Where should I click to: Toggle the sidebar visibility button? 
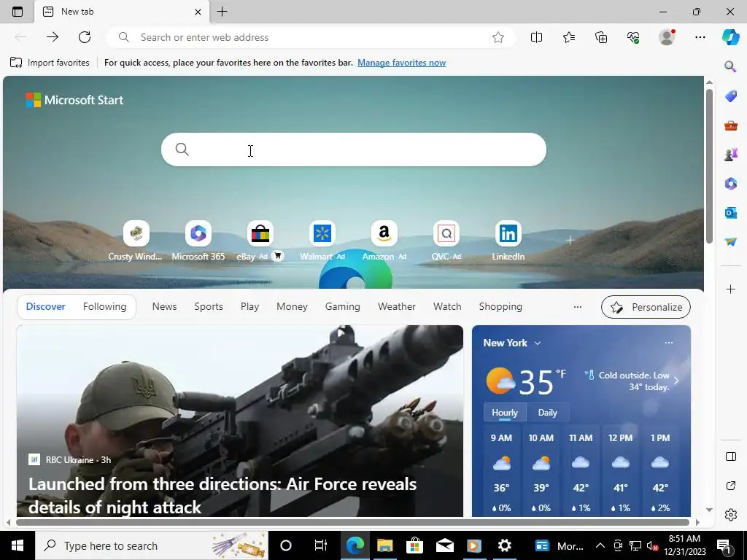coord(730,456)
